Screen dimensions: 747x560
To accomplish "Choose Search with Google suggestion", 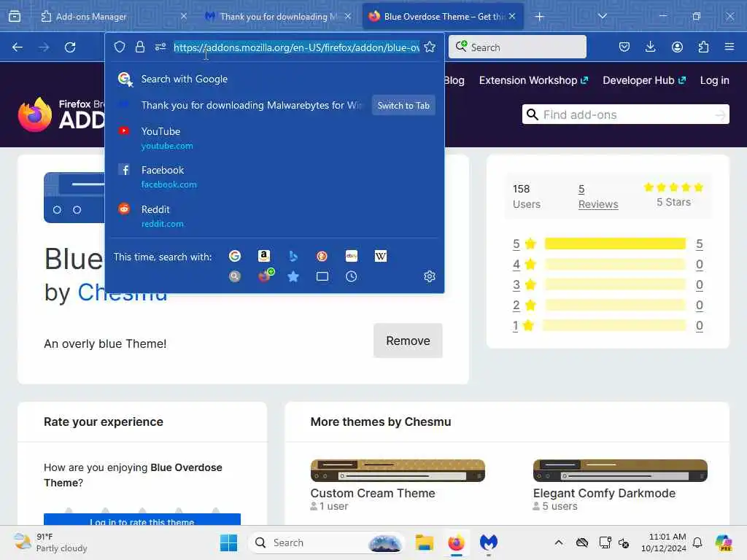I will 275,79.
